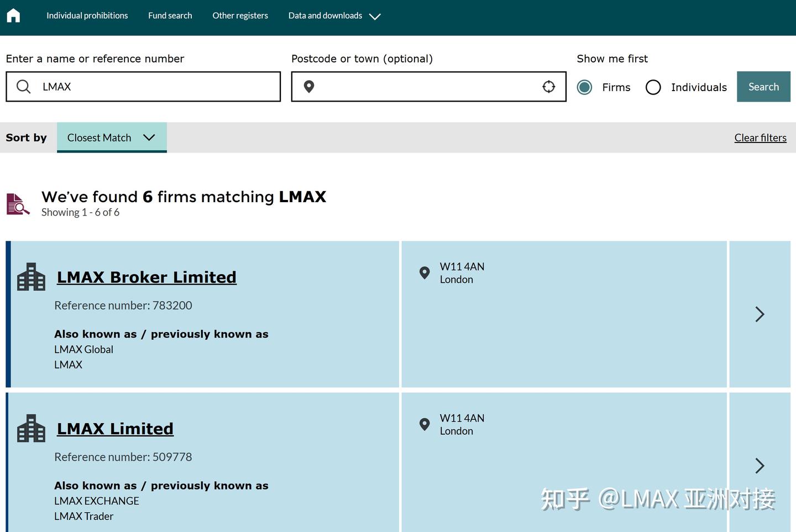Screen dimensions: 796x532
Task: Open Other registers menu item
Action: point(240,15)
